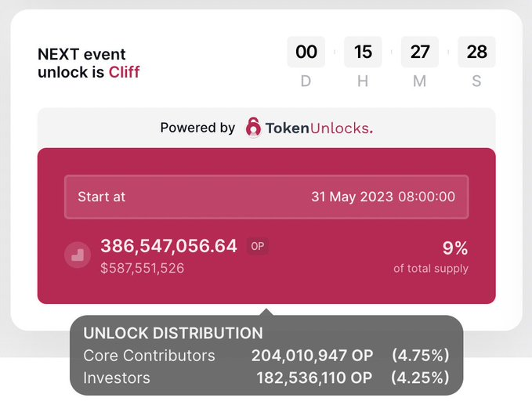532x405 pixels.
Task: Click the NEXT event unlock heading
Action: (89, 63)
